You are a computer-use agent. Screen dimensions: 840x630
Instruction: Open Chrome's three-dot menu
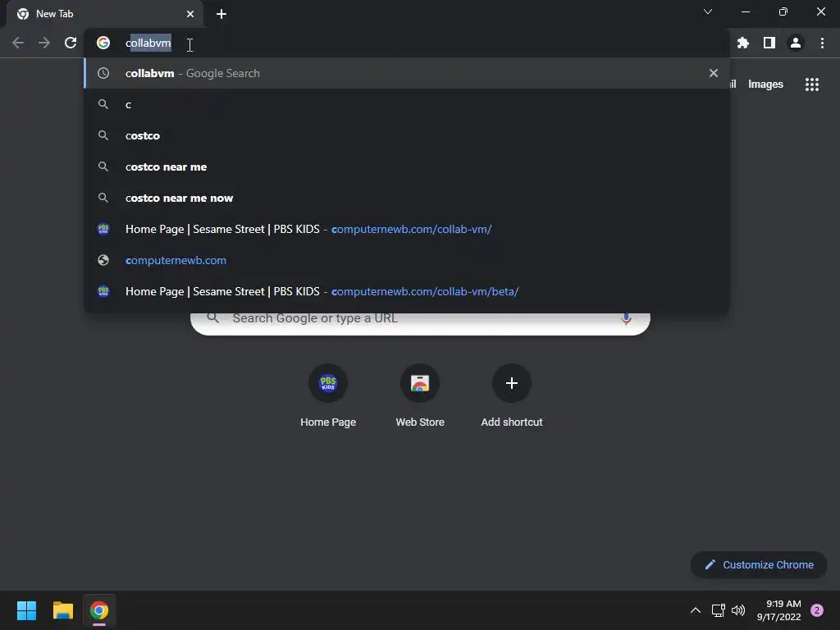(822, 43)
